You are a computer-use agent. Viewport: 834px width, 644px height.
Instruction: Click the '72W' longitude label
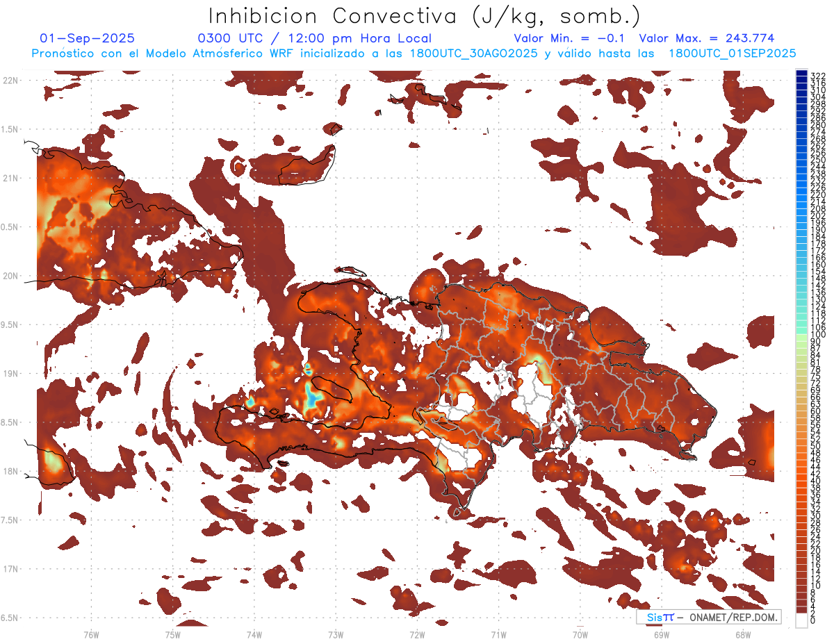point(417,634)
